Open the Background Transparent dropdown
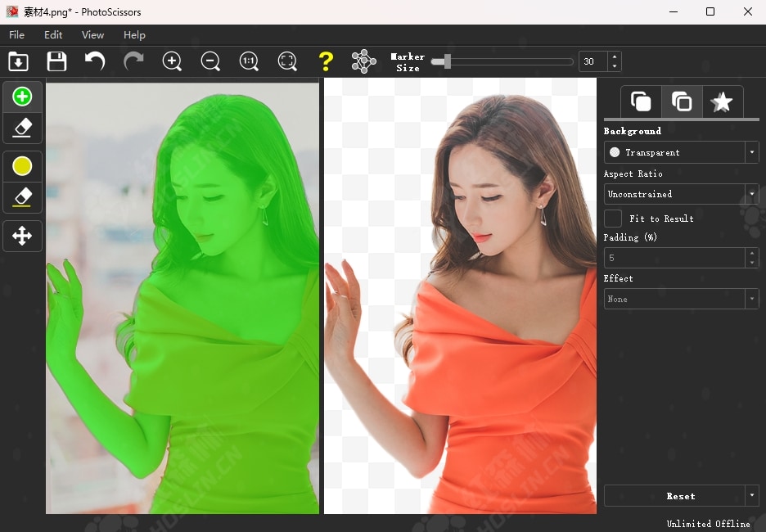 [x=681, y=152]
